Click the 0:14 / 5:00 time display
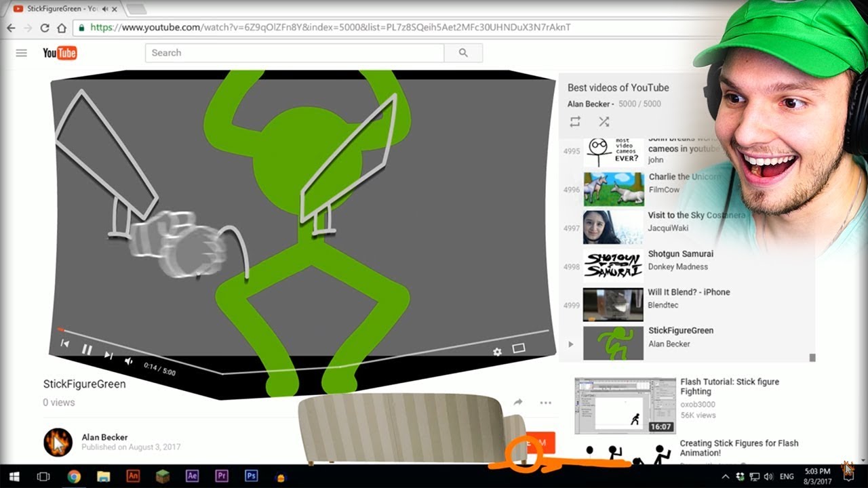Viewport: 868px width, 488px height. [160, 369]
